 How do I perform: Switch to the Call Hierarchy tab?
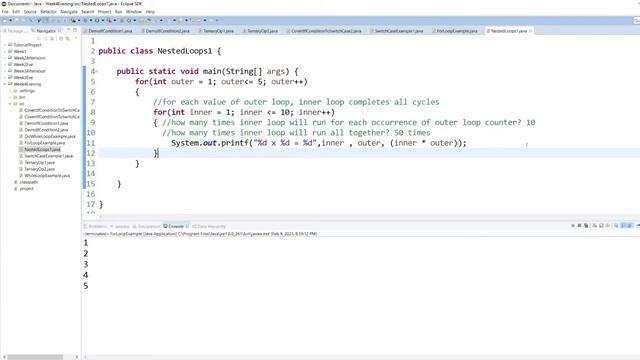[x=209, y=226]
